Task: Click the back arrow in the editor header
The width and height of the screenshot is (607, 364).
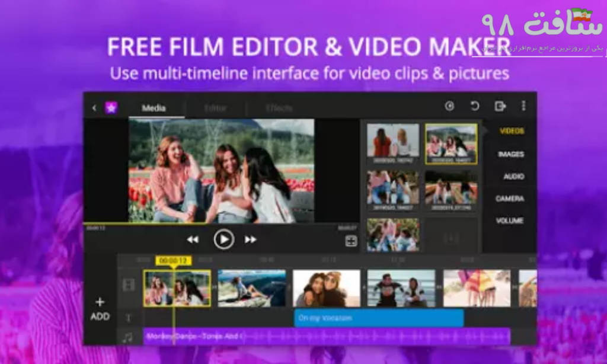Action: (94, 107)
